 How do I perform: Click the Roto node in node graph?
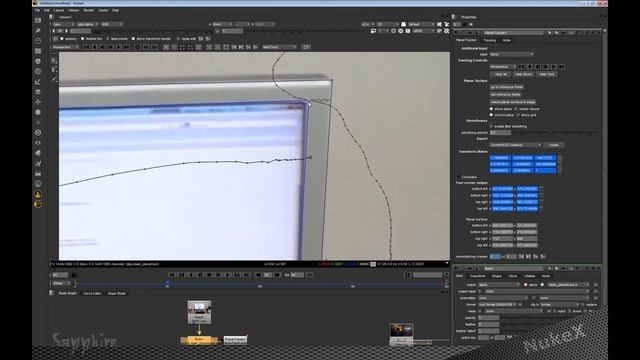coord(199,340)
